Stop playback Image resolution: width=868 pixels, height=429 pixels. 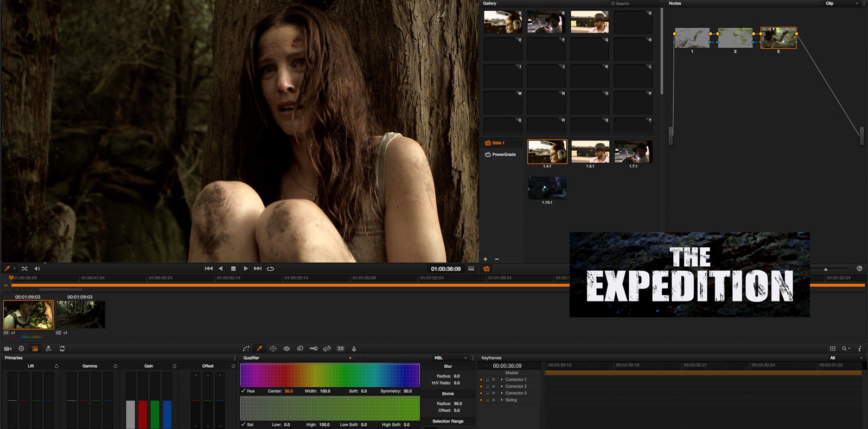point(233,268)
